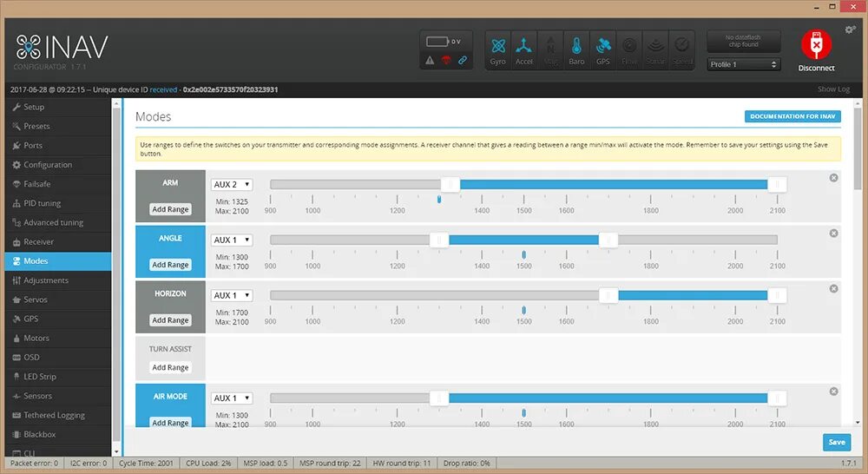Remove the AIR MODE range
Image resolution: width=868 pixels, height=474 pixels.
coord(833,392)
